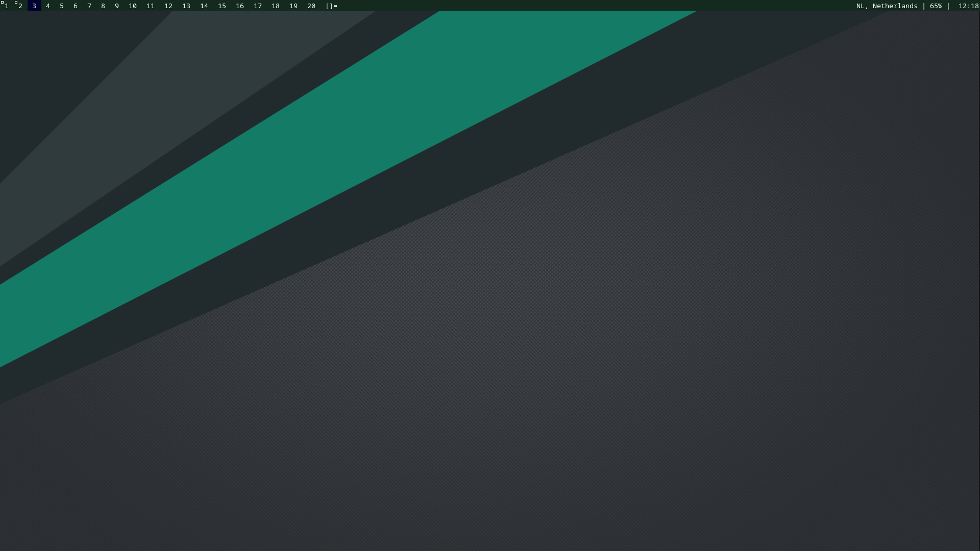Select tag 18
The width and height of the screenshot is (980, 551).
click(x=276, y=6)
